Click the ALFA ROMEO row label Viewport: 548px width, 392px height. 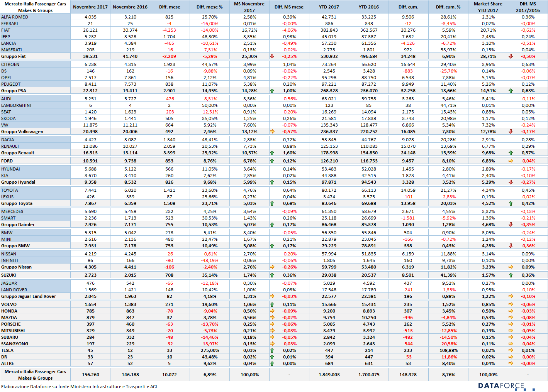(x=15, y=17)
